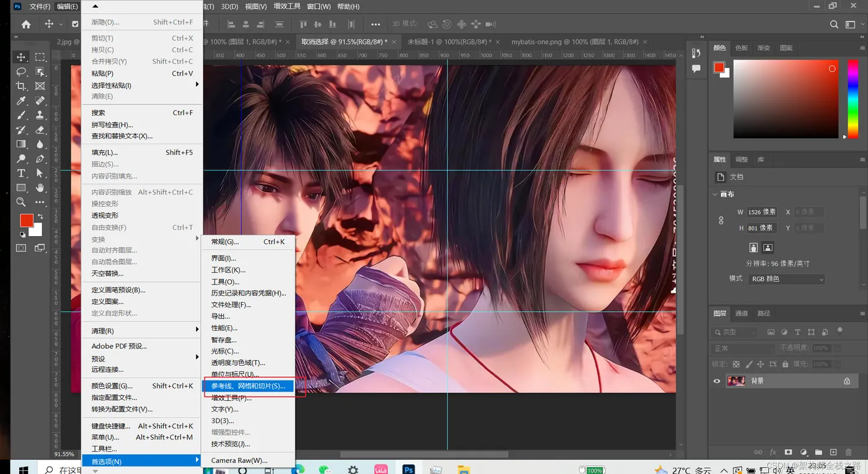Toggle Auto-Select checkbox in options bar
The image size is (868, 474).
[75, 25]
